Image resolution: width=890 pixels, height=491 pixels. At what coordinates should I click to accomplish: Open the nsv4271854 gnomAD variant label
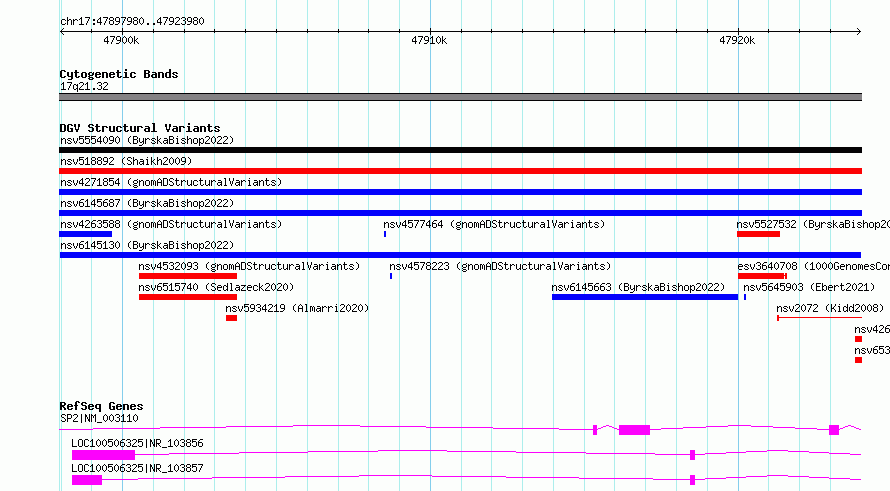(171, 182)
